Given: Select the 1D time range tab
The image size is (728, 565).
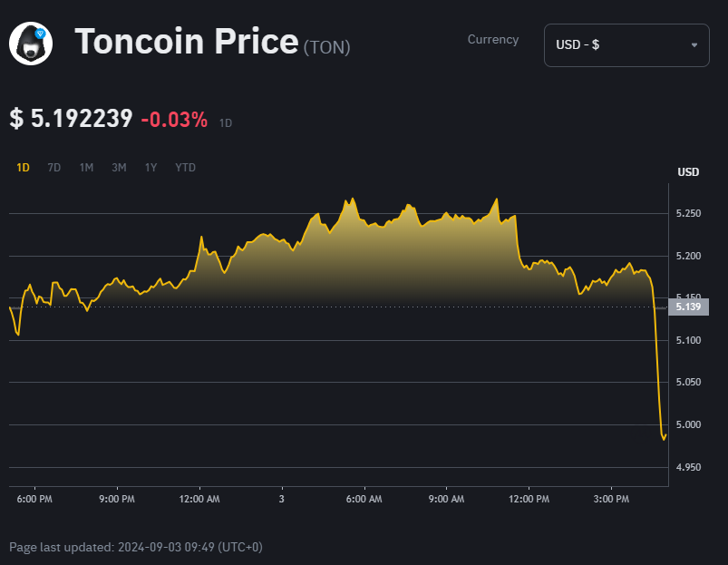Looking at the screenshot, I should pyautogui.click(x=24, y=168).
